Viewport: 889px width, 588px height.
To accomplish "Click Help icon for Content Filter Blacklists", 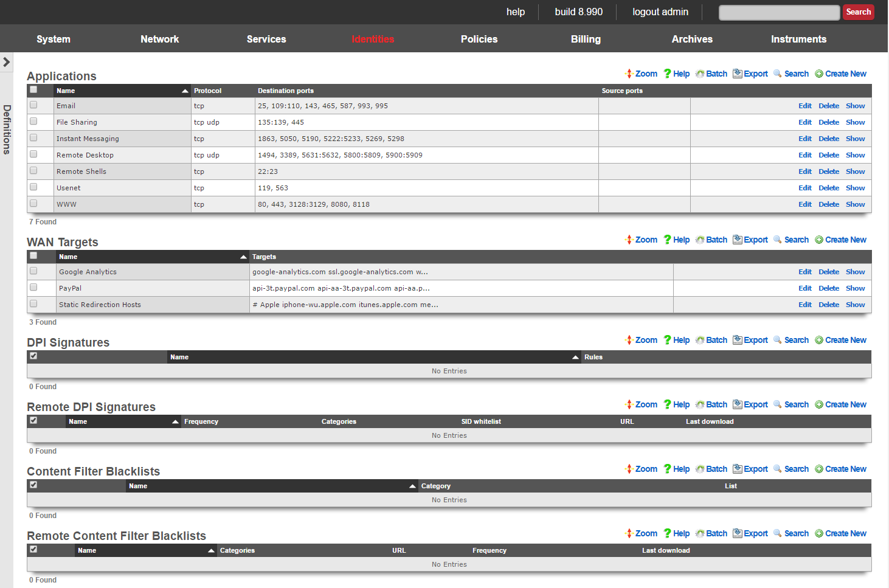I will [667, 469].
